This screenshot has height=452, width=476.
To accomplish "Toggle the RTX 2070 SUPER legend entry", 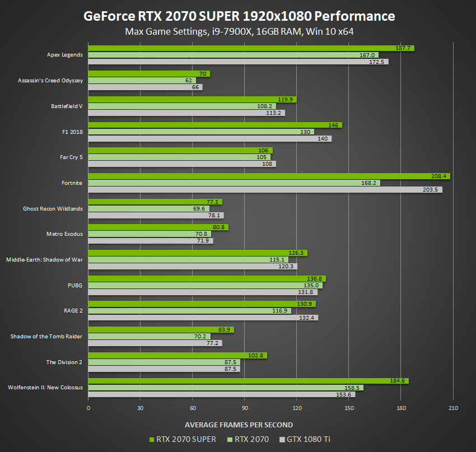I will coord(183,439).
